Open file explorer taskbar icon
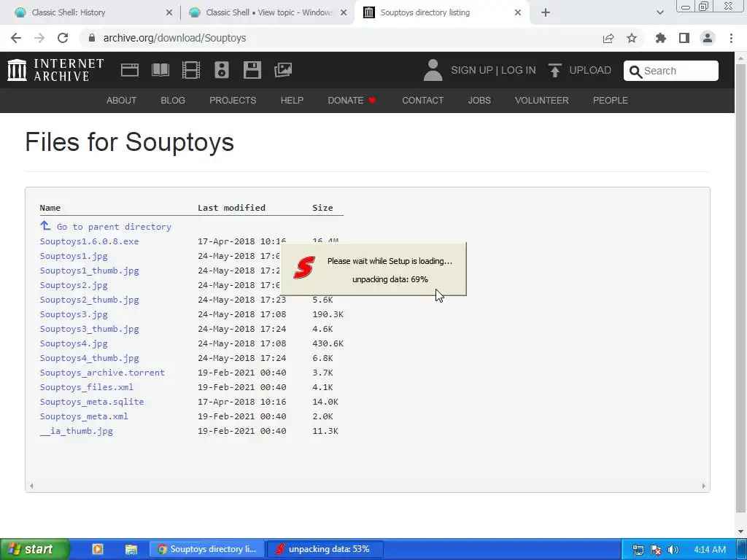Viewport: 747px width, 560px height. point(131,549)
